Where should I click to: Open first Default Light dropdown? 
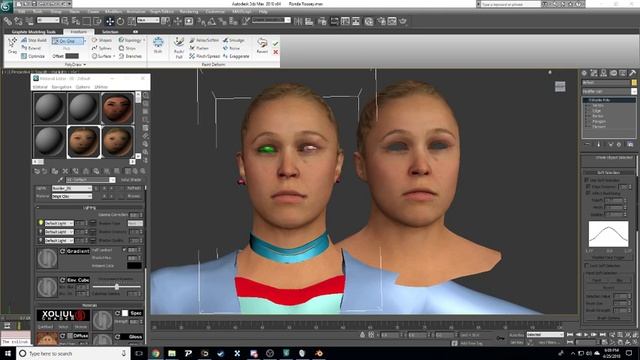click(59, 223)
